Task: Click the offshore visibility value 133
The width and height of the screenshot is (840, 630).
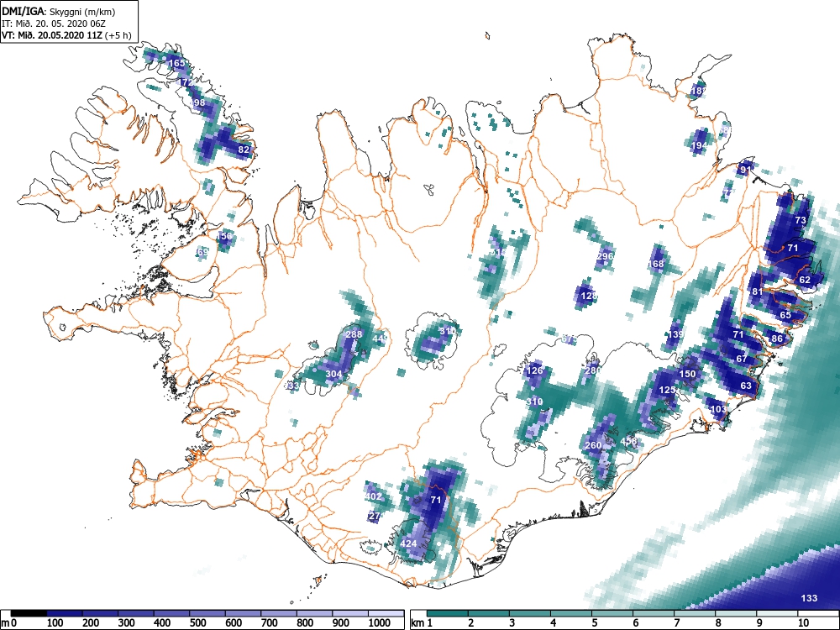Action: pos(809,598)
